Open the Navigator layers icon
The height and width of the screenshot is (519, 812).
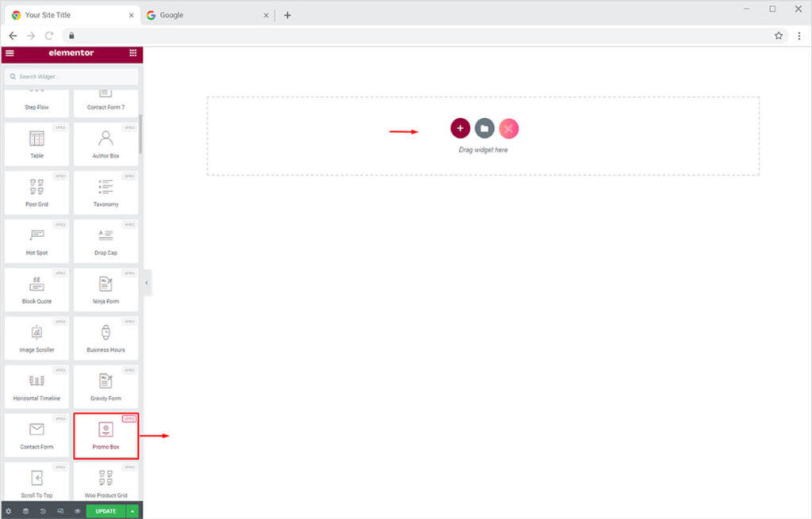coord(25,511)
